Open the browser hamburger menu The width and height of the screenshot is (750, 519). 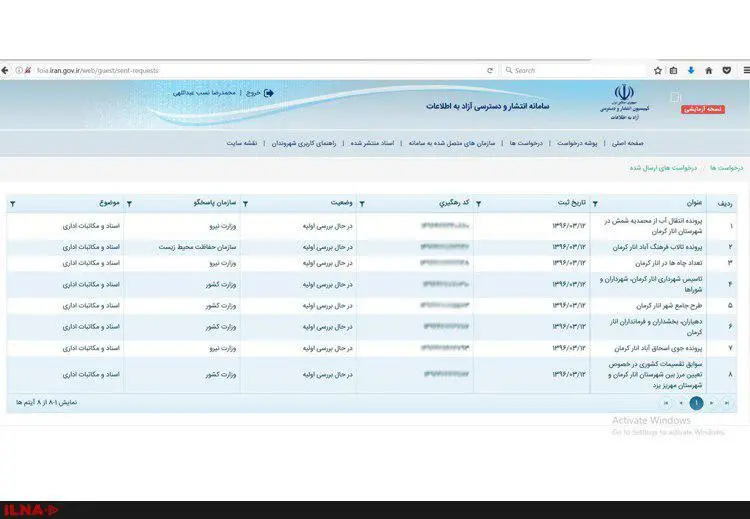point(746,70)
